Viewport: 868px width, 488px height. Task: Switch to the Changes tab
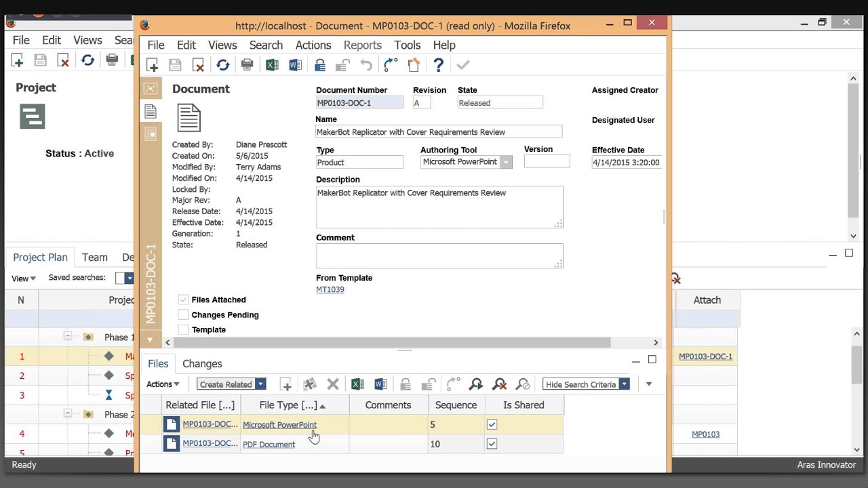click(x=202, y=364)
